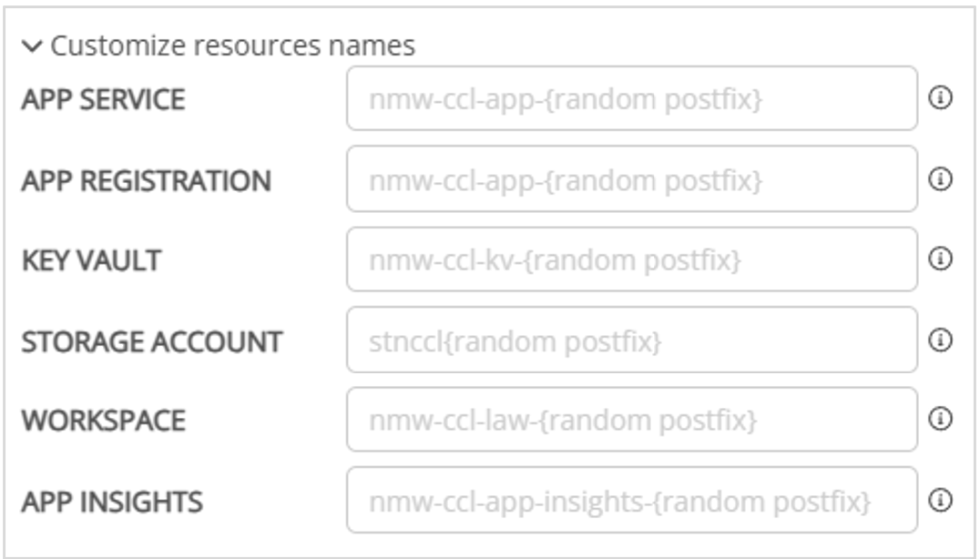
Task: Select the KEY VAULT label
Action: click(90, 260)
